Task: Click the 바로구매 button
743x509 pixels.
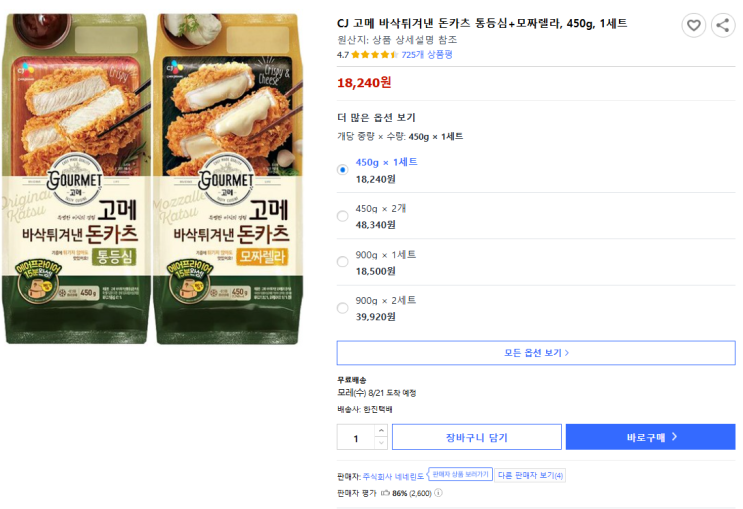Action: tap(650, 437)
